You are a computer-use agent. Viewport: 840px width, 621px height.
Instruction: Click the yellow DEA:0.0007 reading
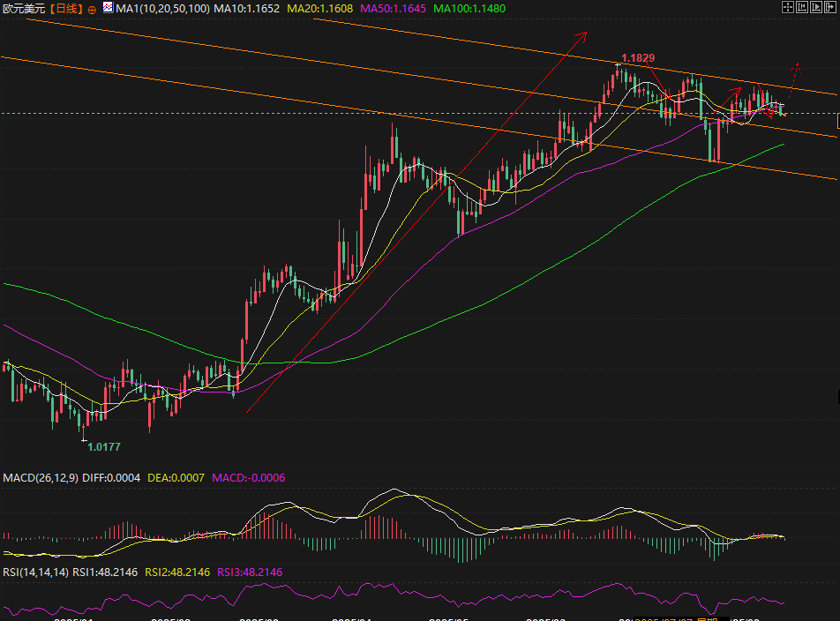pyautogui.click(x=176, y=477)
